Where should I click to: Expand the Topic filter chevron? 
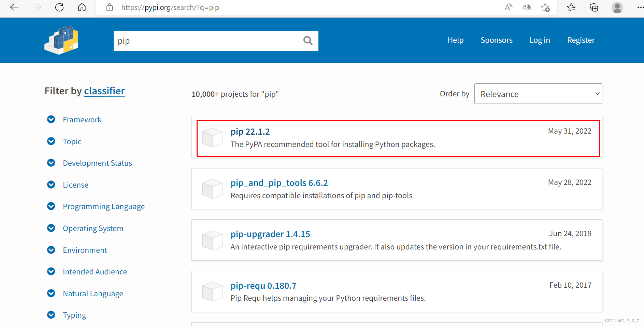(51, 141)
